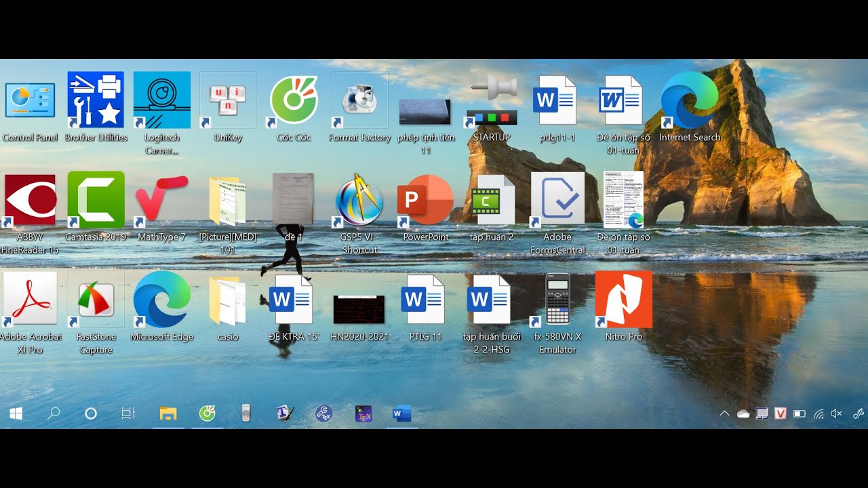
Task: Open File Explorer from the taskbar
Action: tap(167, 413)
